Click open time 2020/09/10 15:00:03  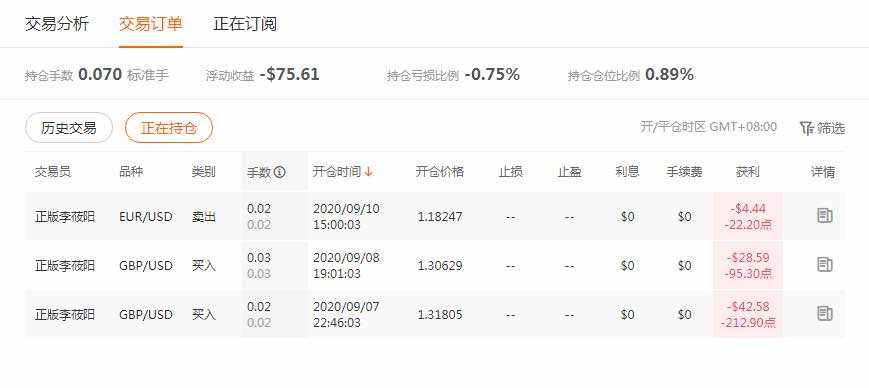pos(346,216)
